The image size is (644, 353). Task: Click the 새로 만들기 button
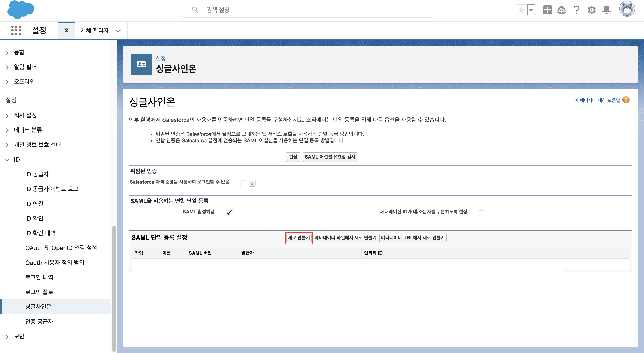coord(299,238)
